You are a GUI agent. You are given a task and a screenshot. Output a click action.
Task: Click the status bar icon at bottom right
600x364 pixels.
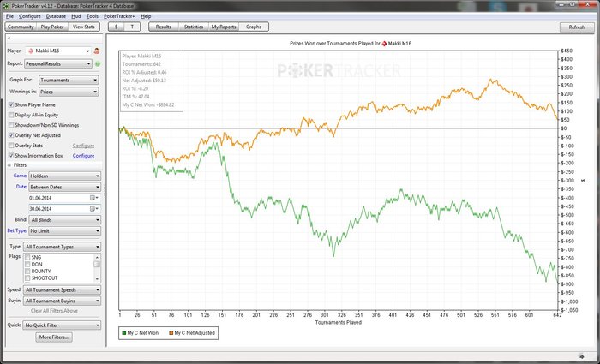(x=581, y=355)
